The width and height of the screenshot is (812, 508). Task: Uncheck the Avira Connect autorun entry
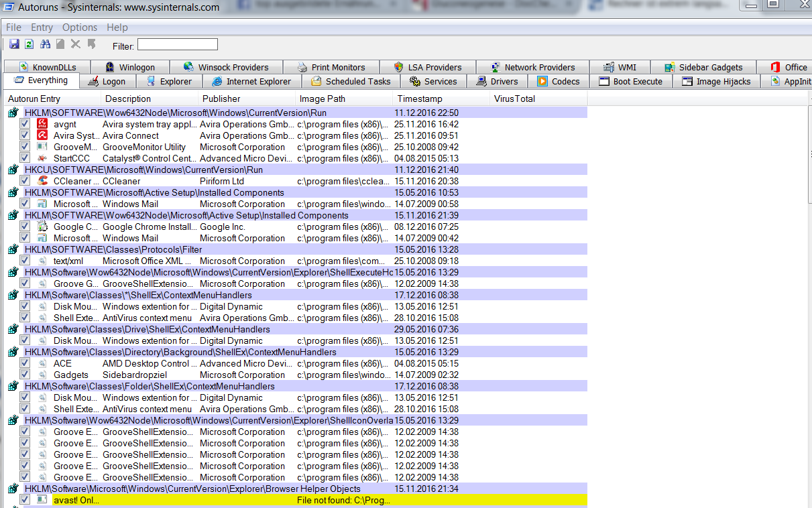pyautogui.click(x=25, y=135)
